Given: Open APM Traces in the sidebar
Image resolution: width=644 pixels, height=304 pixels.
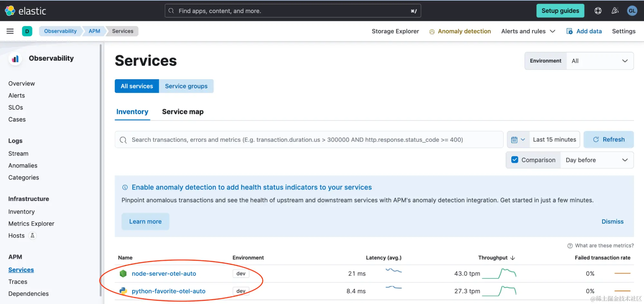Looking at the screenshot, I should point(18,282).
